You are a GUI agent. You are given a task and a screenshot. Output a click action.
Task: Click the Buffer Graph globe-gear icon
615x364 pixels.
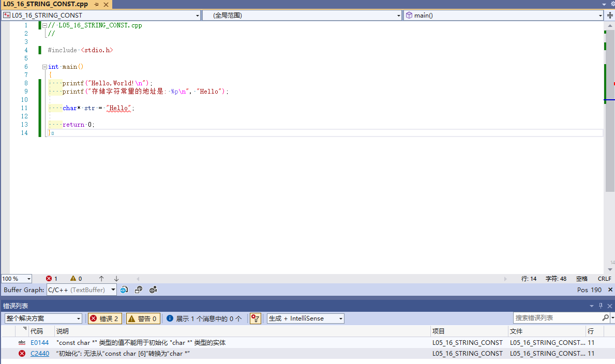pyautogui.click(x=153, y=290)
